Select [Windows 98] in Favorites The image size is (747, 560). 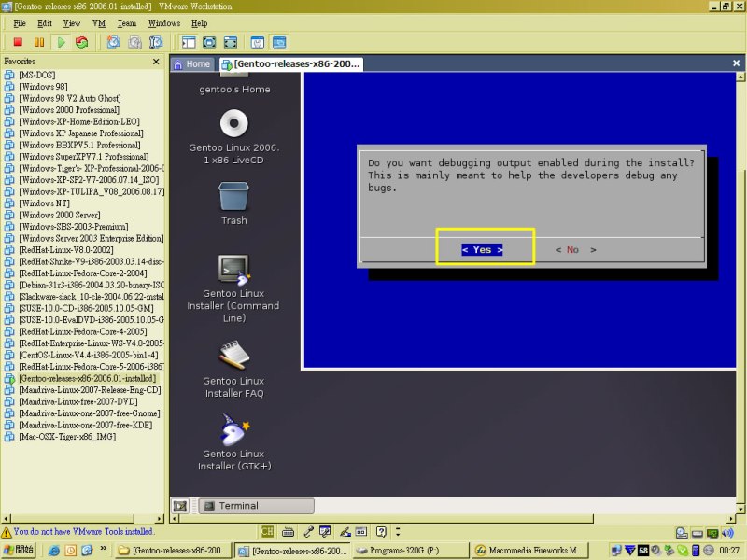pos(43,87)
